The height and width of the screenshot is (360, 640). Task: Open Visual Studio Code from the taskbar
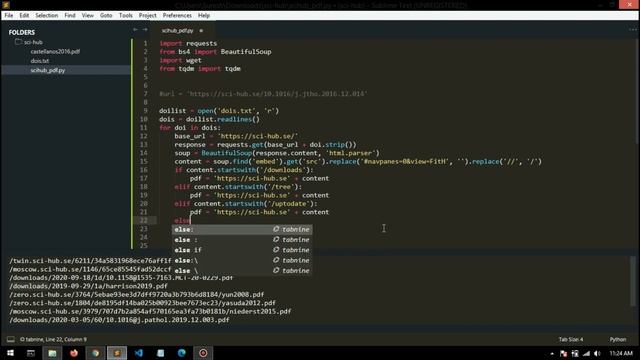tap(139, 353)
